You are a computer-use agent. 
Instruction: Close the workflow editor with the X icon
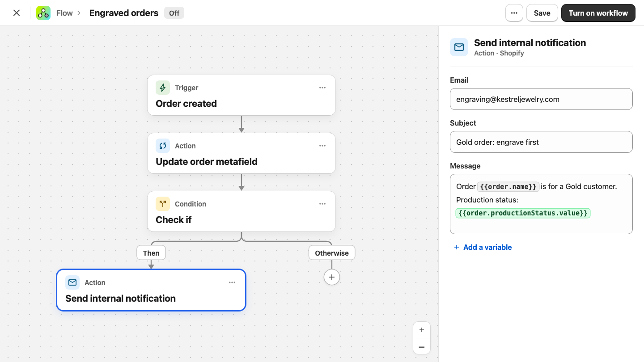click(17, 13)
